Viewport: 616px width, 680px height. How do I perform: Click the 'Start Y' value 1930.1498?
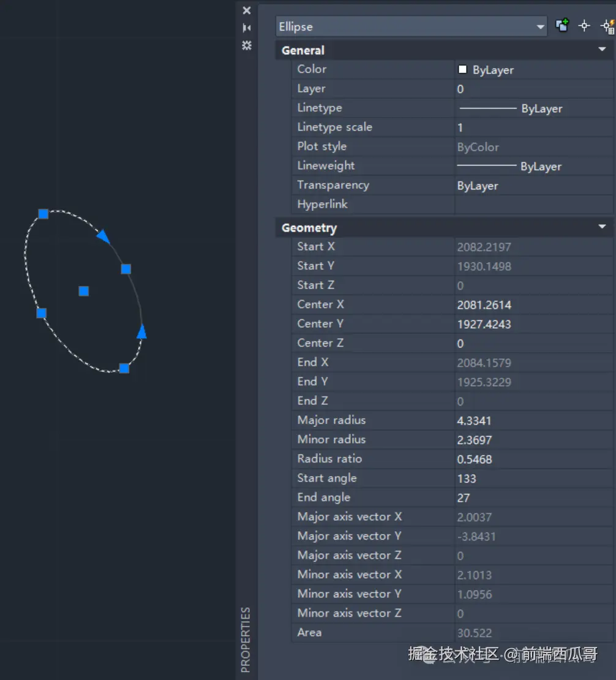point(484,266)
